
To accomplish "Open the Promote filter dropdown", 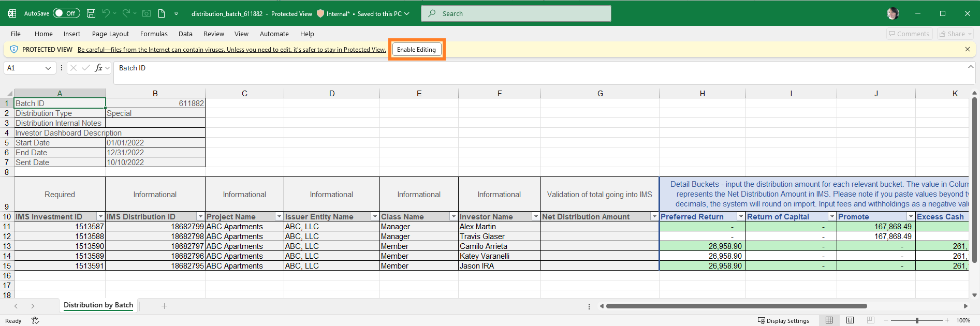I will click(x=911, y=216).
